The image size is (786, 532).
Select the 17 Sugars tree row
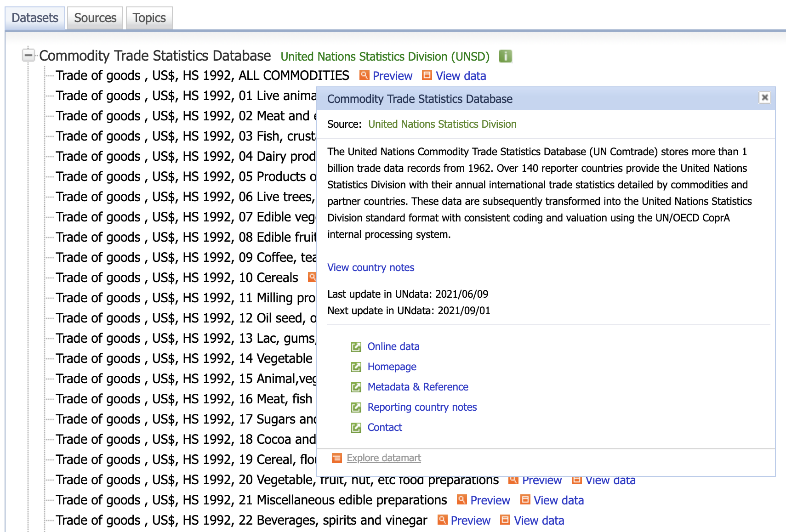coord(186,419)
